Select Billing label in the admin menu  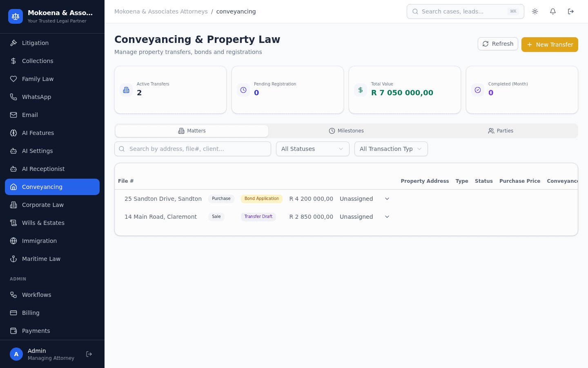click(31, 313)
